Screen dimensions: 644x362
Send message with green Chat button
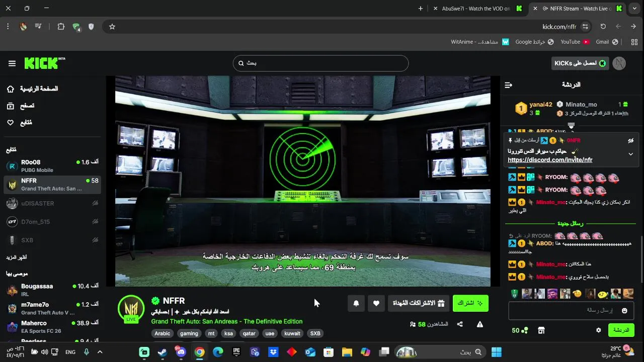click(621, 330)
